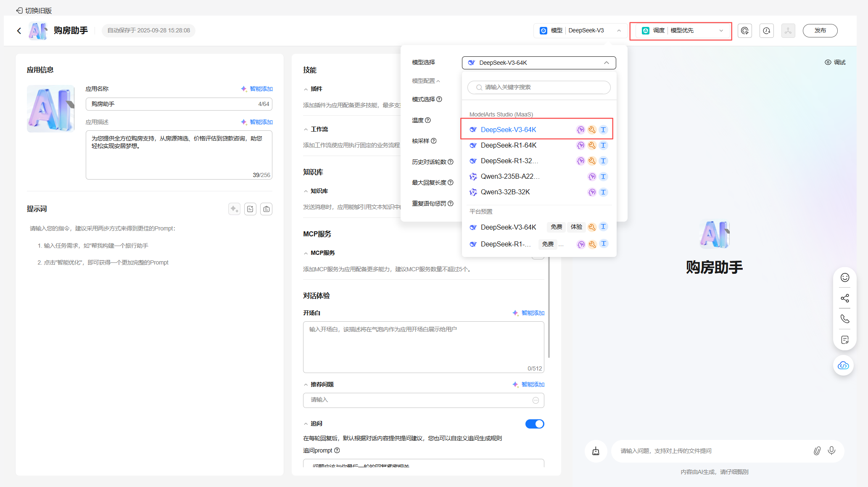Collapse the 插件 section
The height and width of the screenshot is (487, 868).
[x=306, y=89]
